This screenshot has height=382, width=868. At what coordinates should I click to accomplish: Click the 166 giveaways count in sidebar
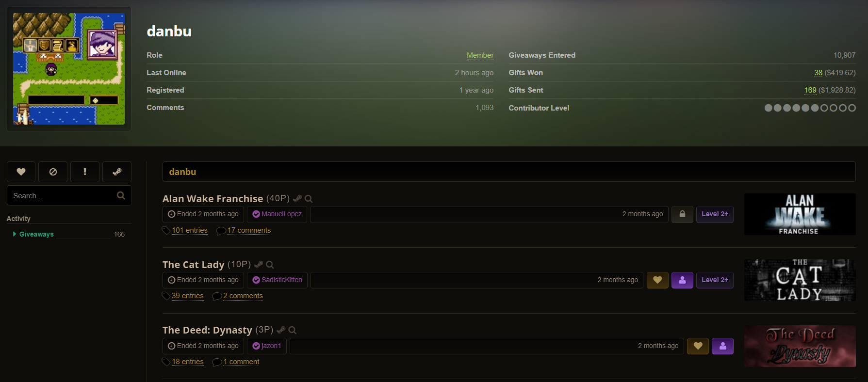119,234
